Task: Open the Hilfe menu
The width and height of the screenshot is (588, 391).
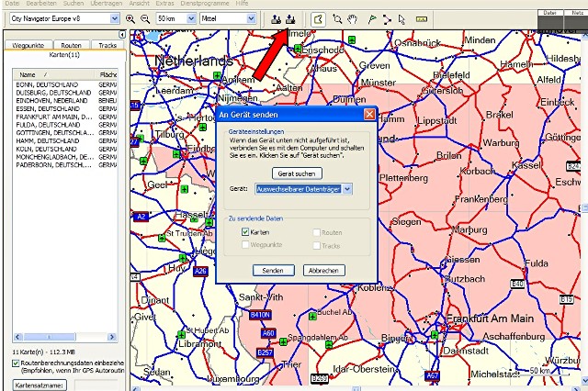Action: click(242, 3)
